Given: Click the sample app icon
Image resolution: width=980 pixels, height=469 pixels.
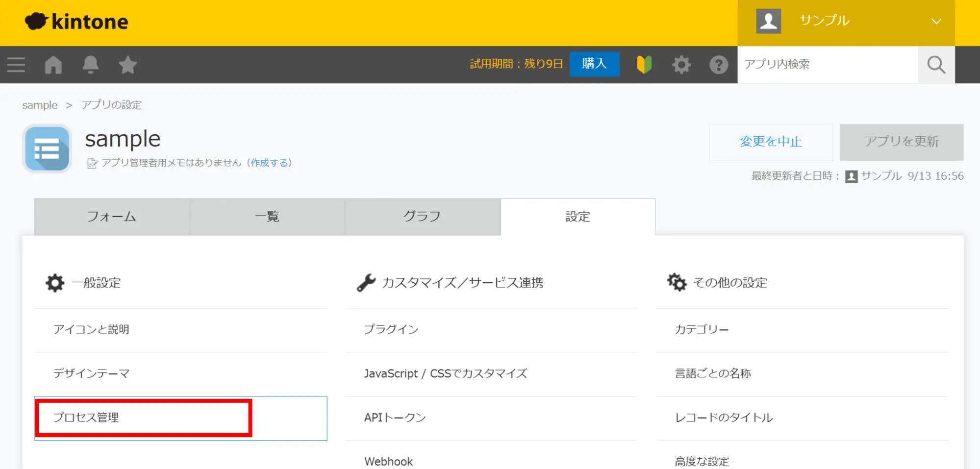Looking at the screenshot, I should pyautogui.click(x=47, y=149).
